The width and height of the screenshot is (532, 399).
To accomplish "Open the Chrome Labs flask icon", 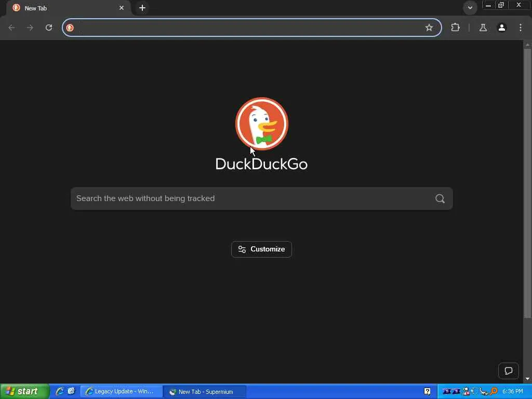I will (x=483, y=28).
